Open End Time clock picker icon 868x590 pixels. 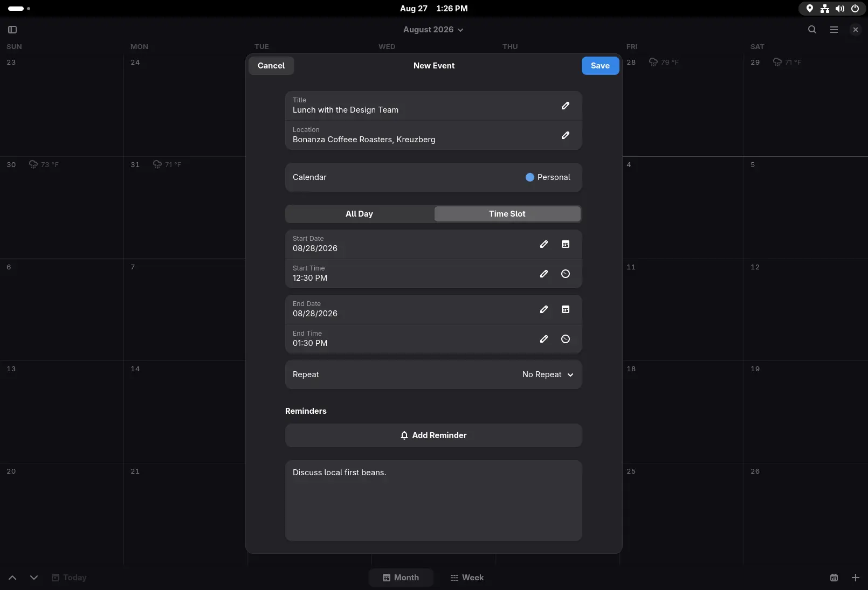click(565, 339)
